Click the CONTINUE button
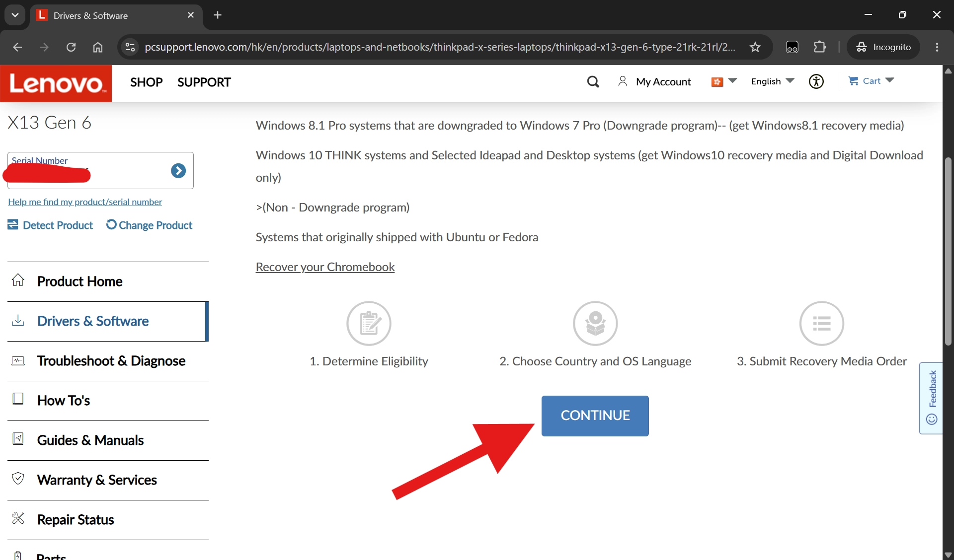 point(595,416)
